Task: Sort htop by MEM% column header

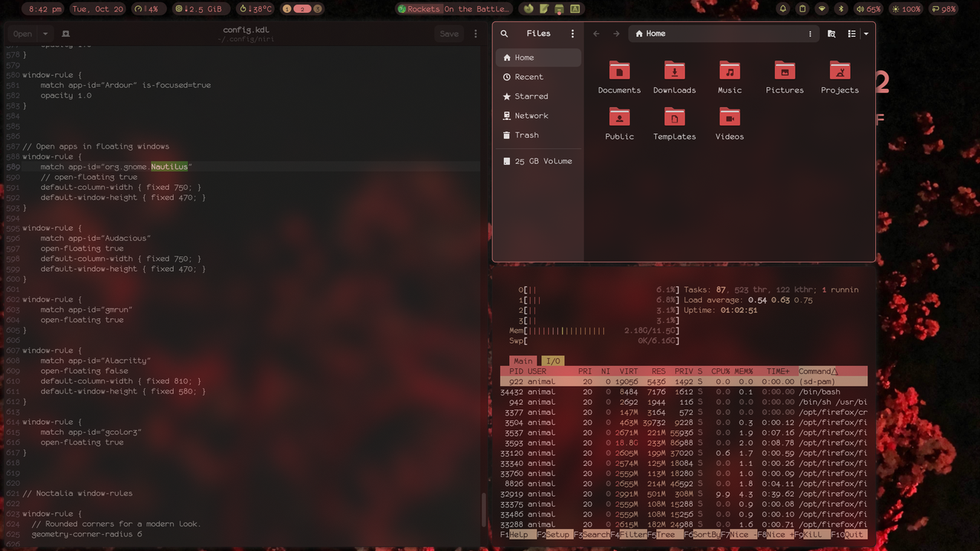Action: coord(744,372)
